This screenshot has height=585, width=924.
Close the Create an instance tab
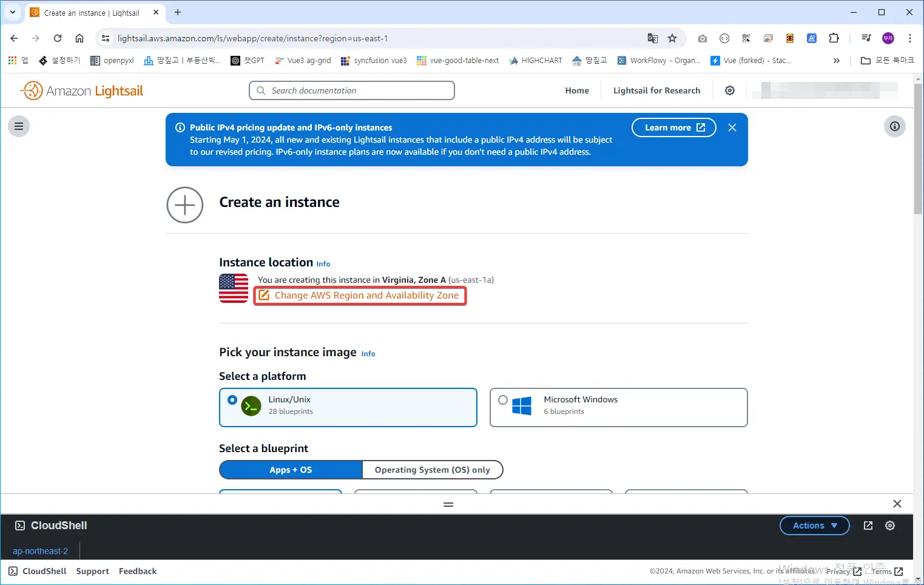[156, 12]
